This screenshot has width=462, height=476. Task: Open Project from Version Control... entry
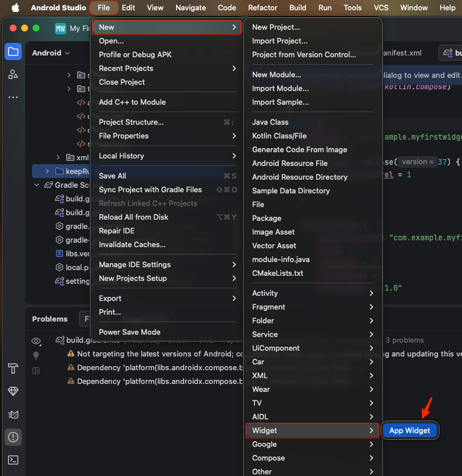312,55
